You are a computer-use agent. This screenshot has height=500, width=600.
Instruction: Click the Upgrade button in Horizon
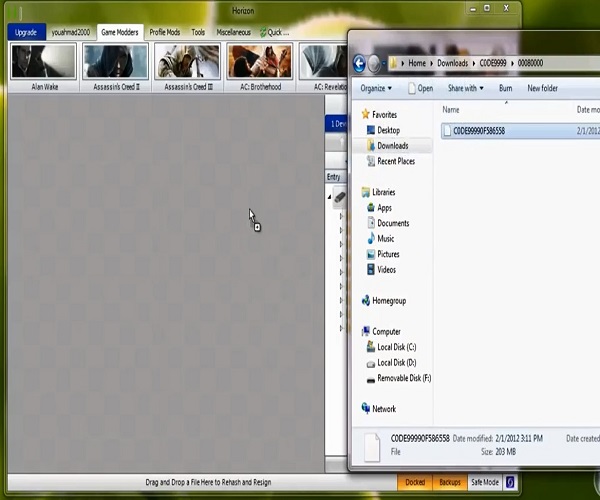coord(26,32)
